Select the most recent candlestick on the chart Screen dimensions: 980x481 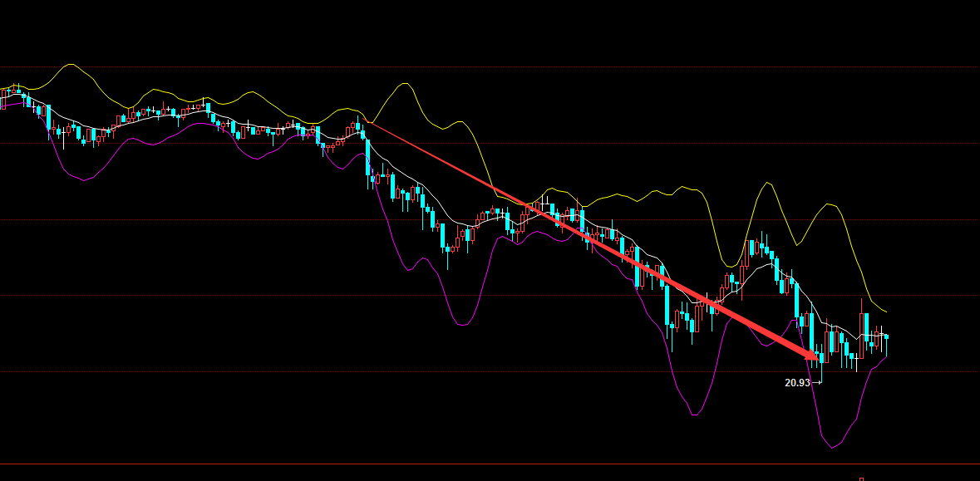886,345
